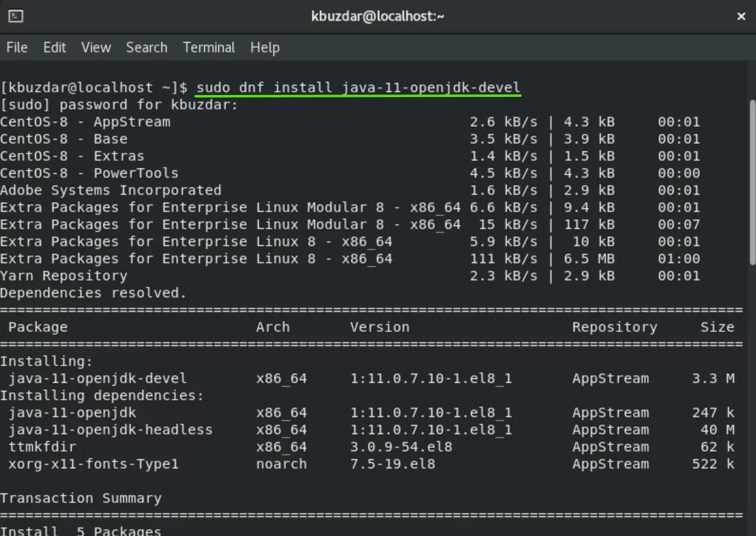Click the CentOS-8 - Extras line
Screen dimensions: 756x536
(x=350, y=156)
